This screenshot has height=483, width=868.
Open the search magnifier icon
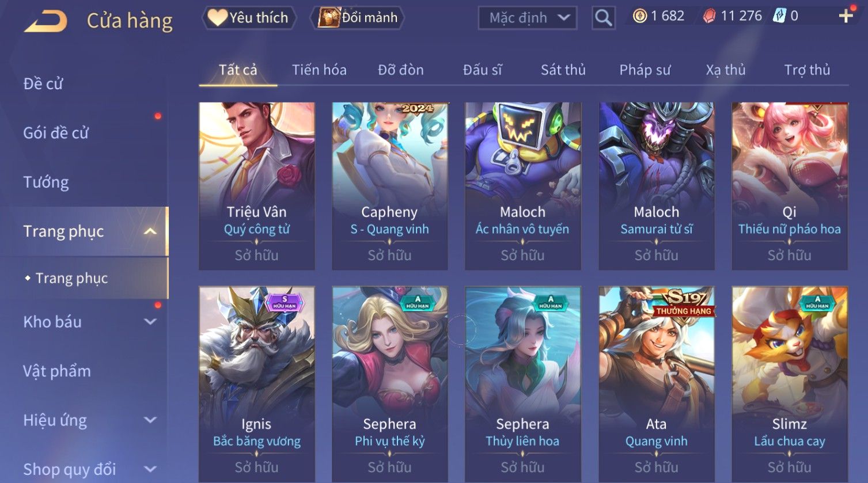(x=603, y=18)
